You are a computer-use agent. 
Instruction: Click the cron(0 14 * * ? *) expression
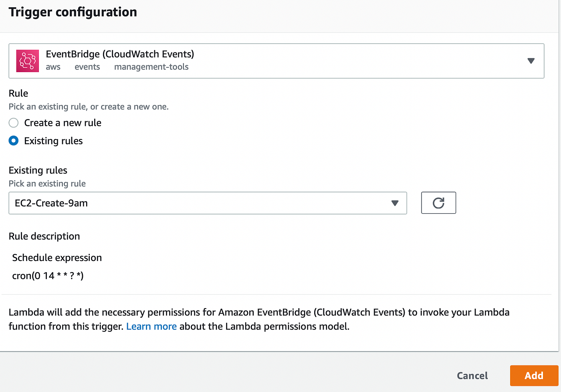point(48,276)
